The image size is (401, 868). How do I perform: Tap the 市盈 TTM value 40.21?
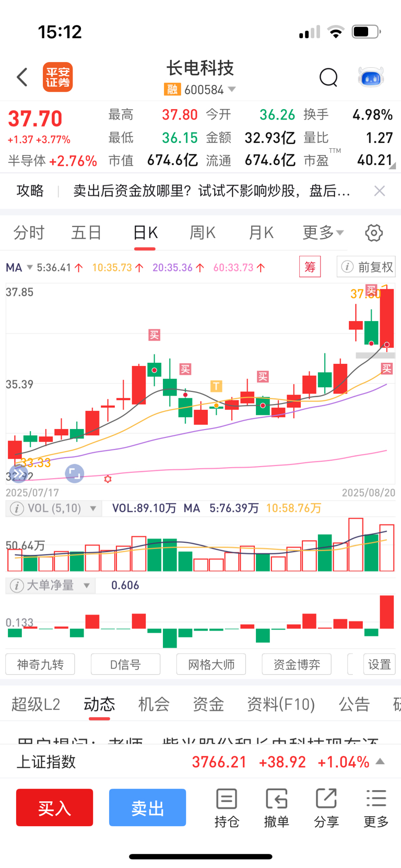coord(375,160)
